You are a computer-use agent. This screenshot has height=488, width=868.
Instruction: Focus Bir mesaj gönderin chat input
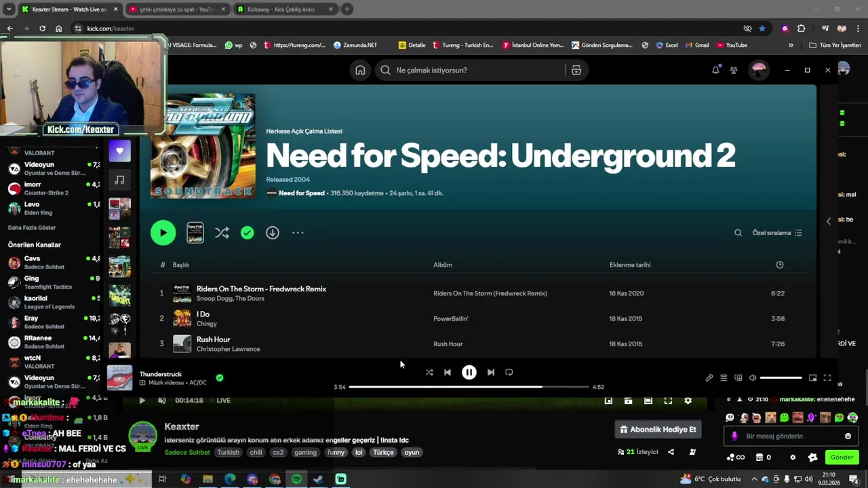[x=791, y=436]
